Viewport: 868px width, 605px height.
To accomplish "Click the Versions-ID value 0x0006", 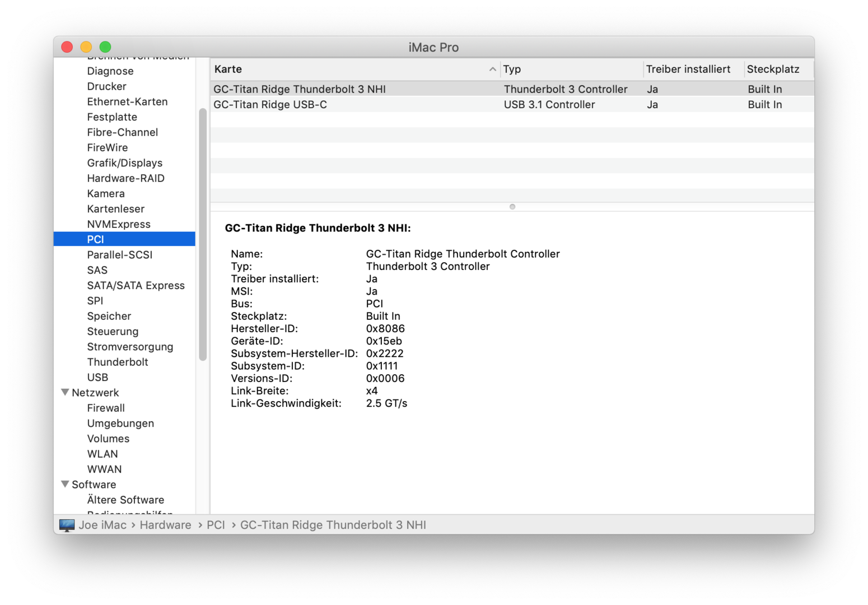I will coord(385,379).
